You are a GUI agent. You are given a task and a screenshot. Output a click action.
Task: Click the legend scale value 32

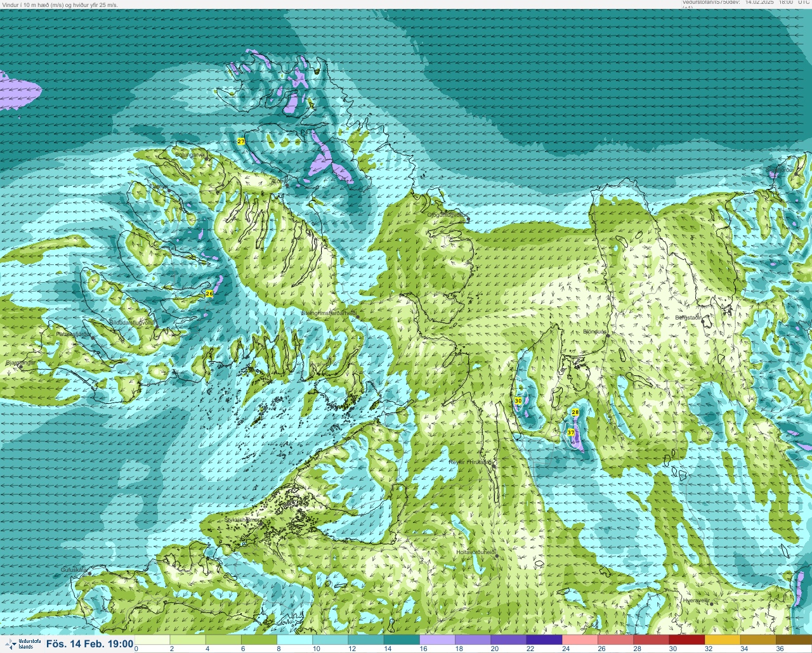[709, 649]
